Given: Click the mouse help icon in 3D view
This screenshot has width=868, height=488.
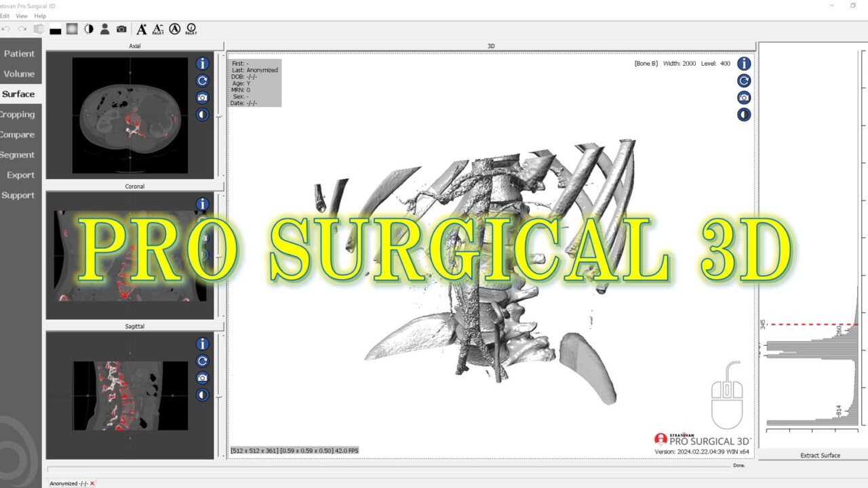Looking at the screenshot, I should (727, 394).
